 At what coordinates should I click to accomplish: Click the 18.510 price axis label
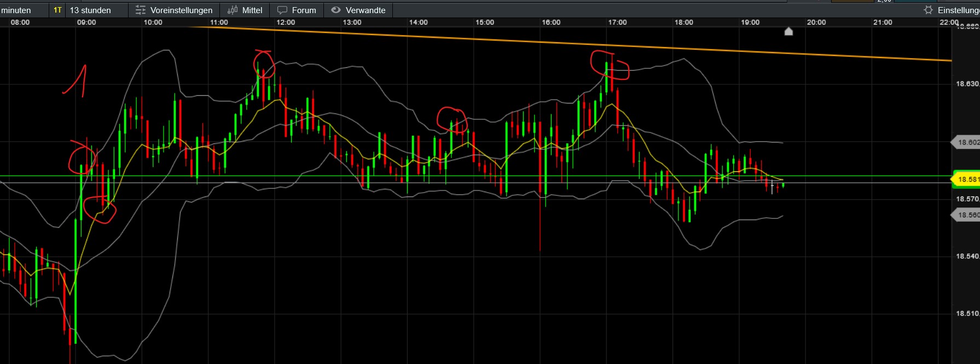(x=967, y=314)
